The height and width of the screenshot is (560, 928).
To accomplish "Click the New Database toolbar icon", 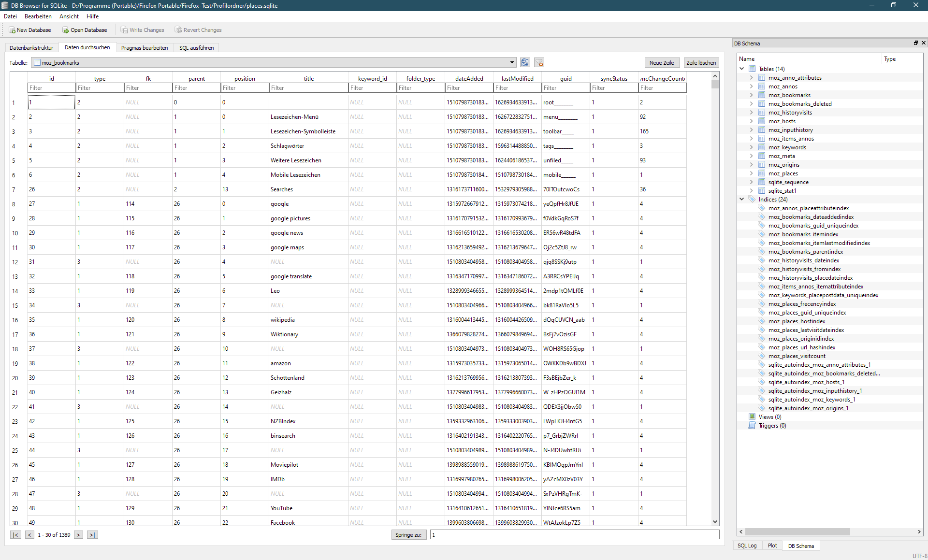I will pyautogui.click(x=12, y=30).
